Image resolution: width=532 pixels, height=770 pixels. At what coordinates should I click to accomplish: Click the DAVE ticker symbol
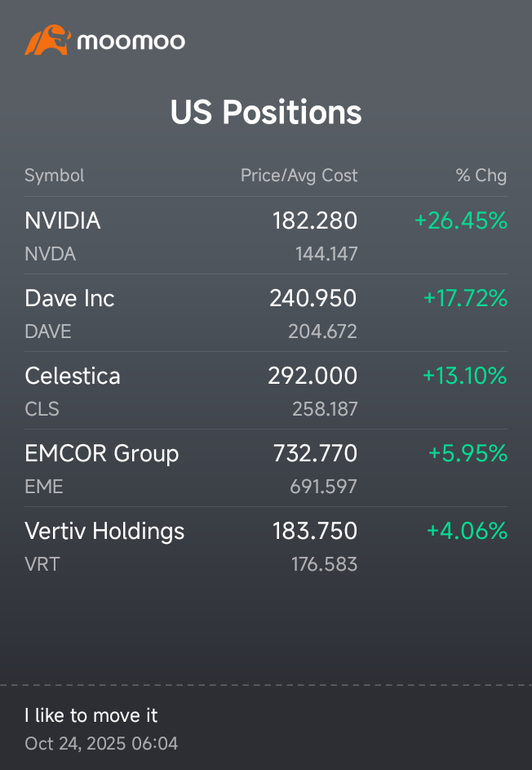point(48,332)
